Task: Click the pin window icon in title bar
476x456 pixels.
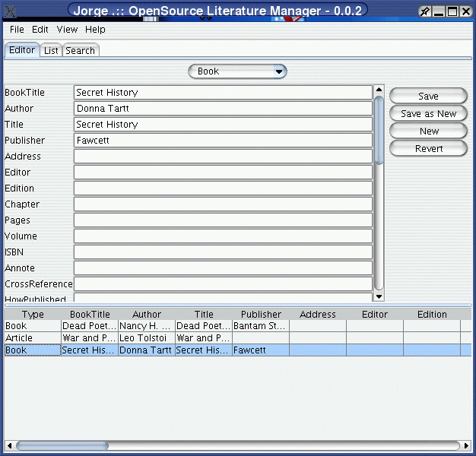Action: 425,11
